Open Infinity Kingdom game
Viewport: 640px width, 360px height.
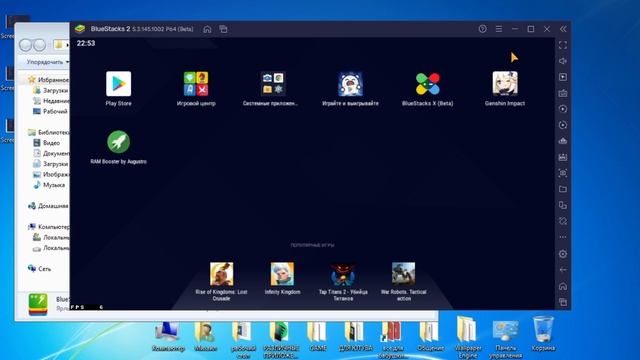282,274
